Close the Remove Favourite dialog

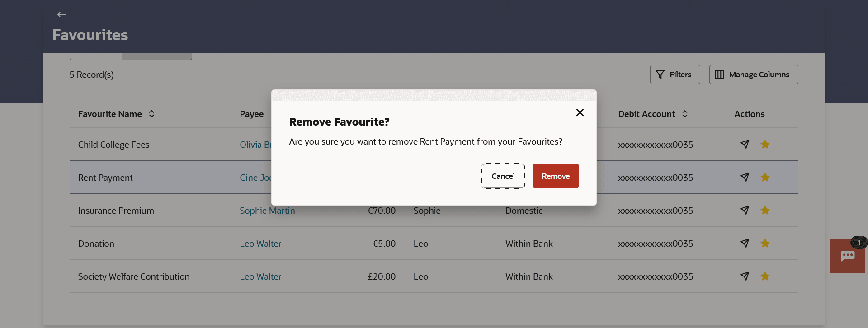[580, 112]
